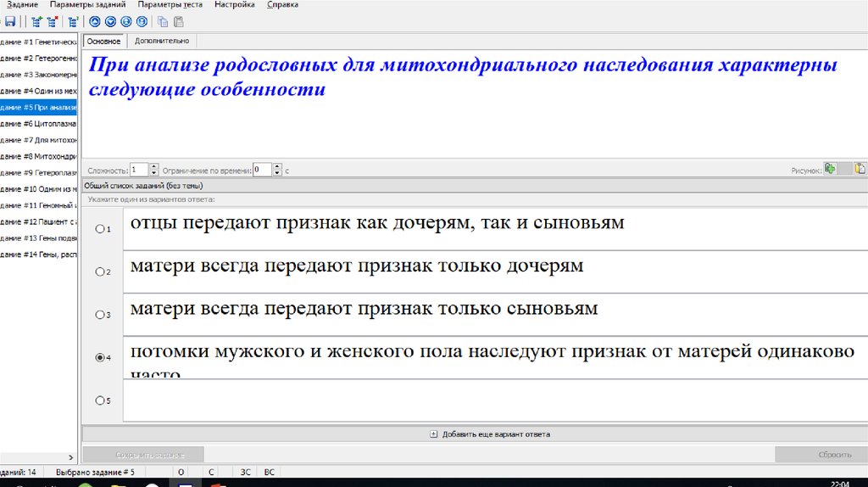
Task: Select Задание #8 Митохондри in task list
Action: coord(39,156)
